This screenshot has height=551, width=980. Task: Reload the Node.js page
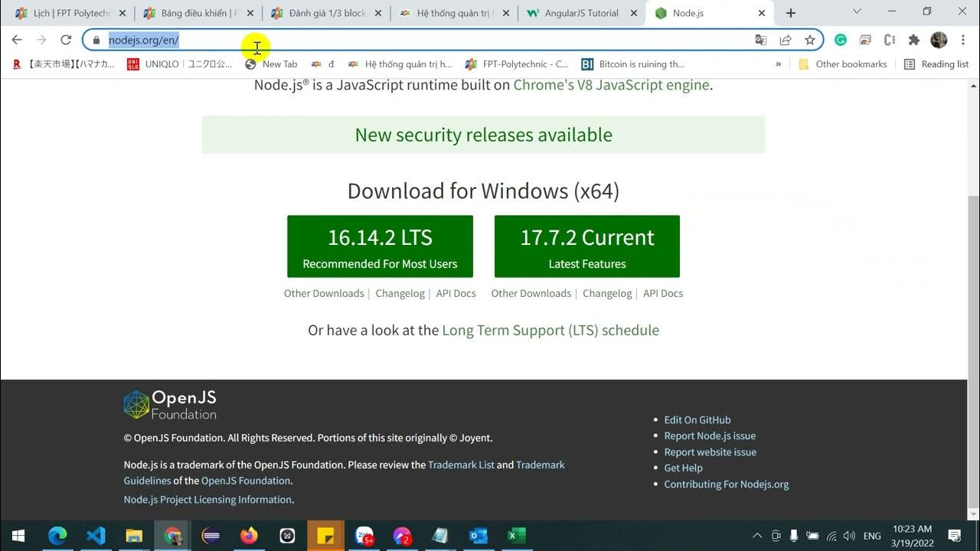coord(66,40)
